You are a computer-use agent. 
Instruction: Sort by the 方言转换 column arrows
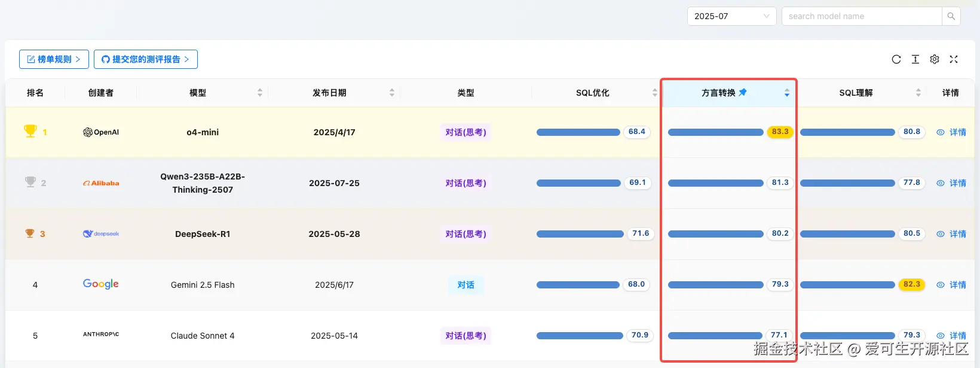[787, 93]
